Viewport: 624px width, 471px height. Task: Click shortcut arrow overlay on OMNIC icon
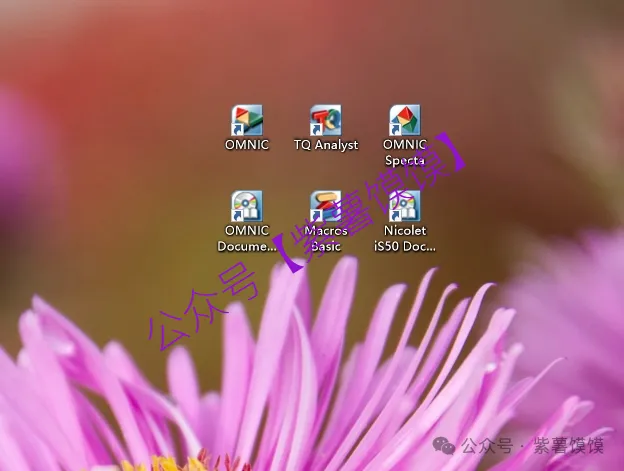coord(238,129)
